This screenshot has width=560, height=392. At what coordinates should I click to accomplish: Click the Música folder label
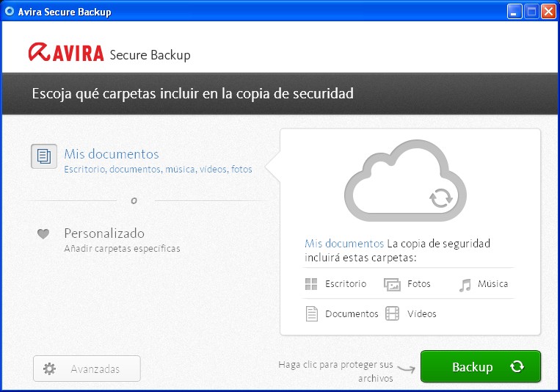(493, 284)
